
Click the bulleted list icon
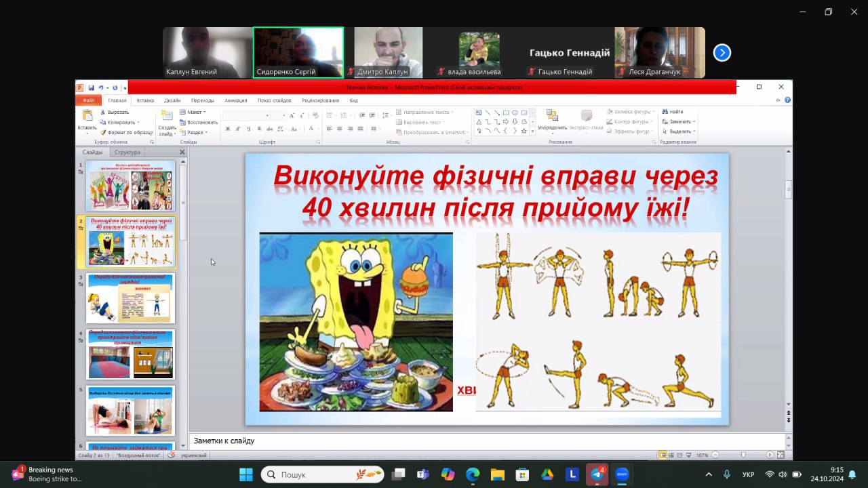tap(330, 116)
